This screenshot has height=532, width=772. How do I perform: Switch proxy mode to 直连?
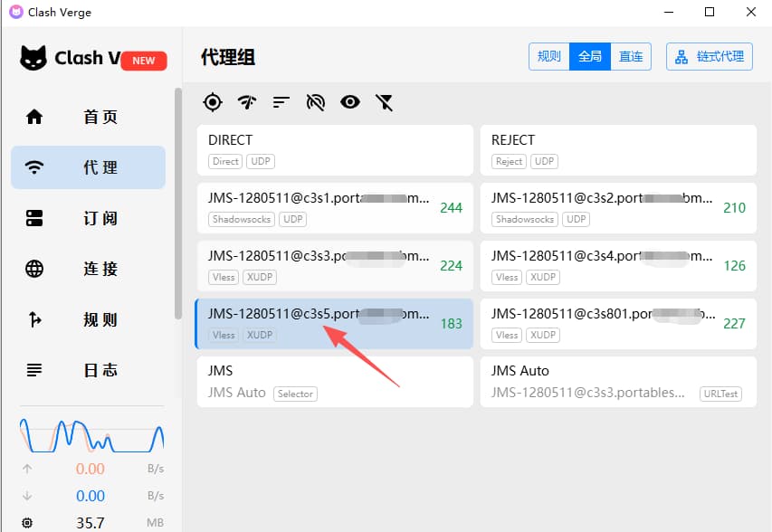coord(631,57)
